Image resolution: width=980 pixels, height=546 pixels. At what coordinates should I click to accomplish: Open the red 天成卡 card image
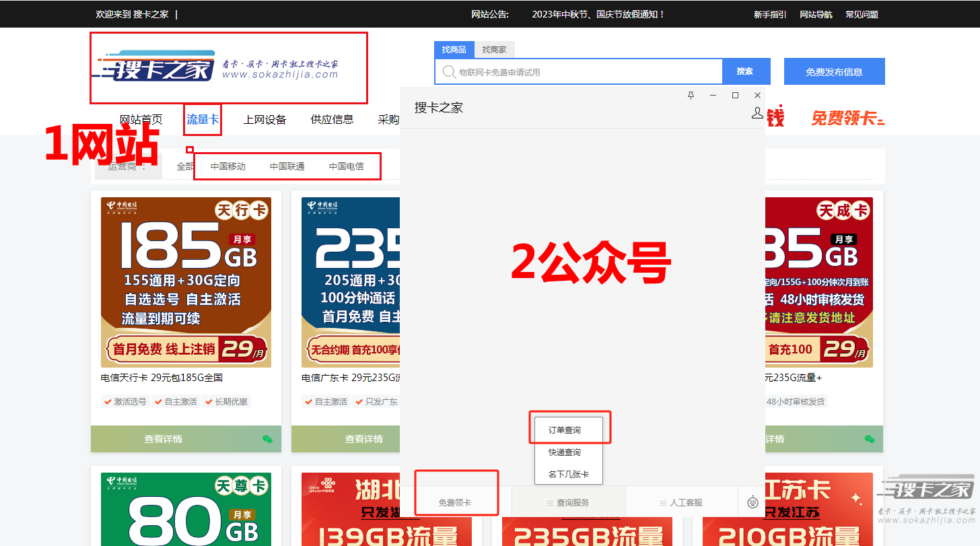(819, 282)
